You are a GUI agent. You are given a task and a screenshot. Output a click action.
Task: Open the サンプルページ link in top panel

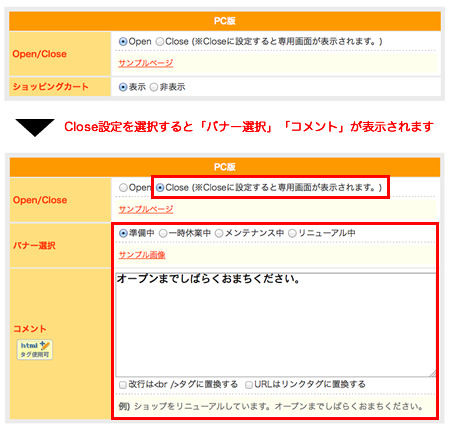tap(146, 63)
